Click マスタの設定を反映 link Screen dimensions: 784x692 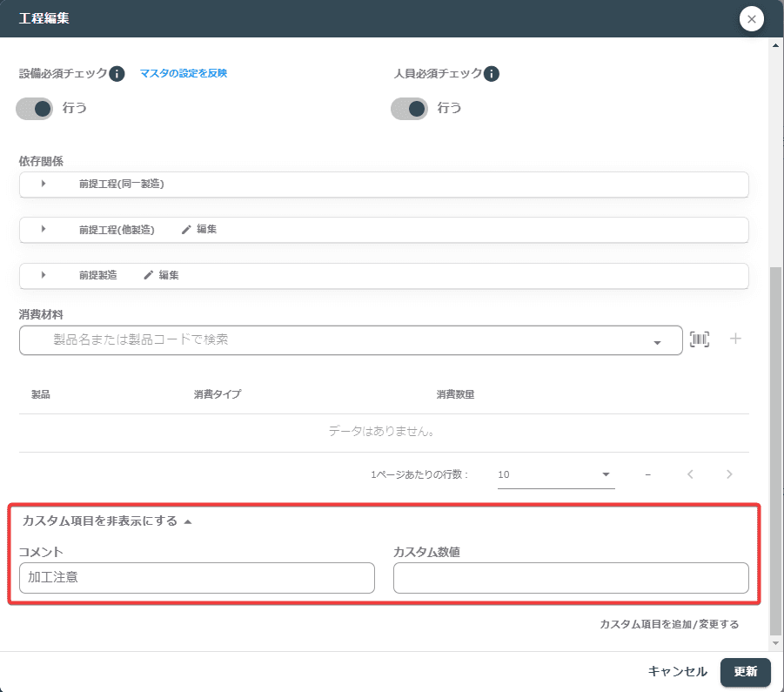184,73
